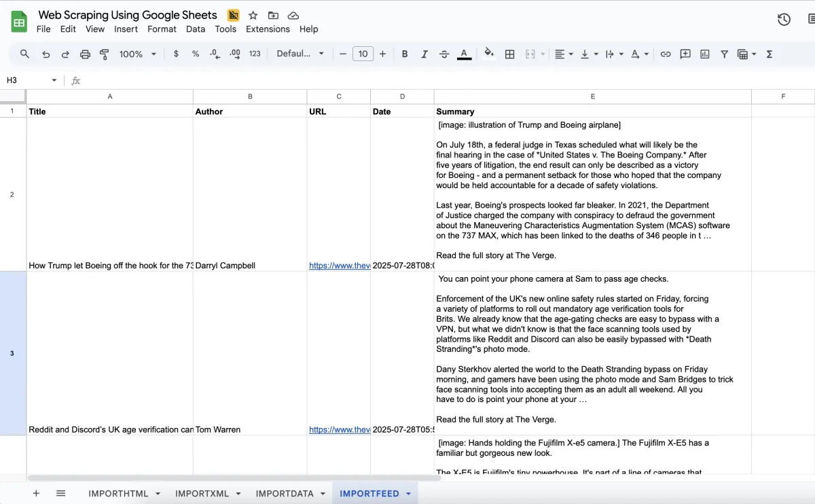This screenshot has width=815, height=504.
Task: Open the Format menu
Action: 162,29
